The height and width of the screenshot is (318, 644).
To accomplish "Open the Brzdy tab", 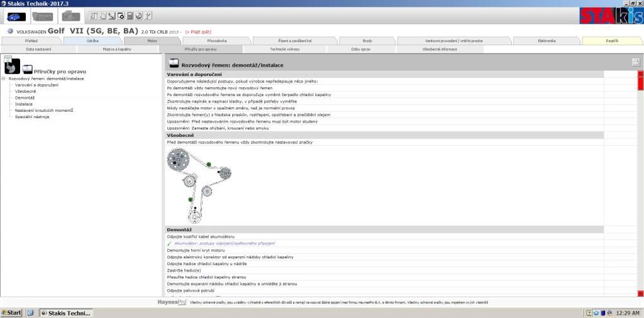I will [367, 41].
